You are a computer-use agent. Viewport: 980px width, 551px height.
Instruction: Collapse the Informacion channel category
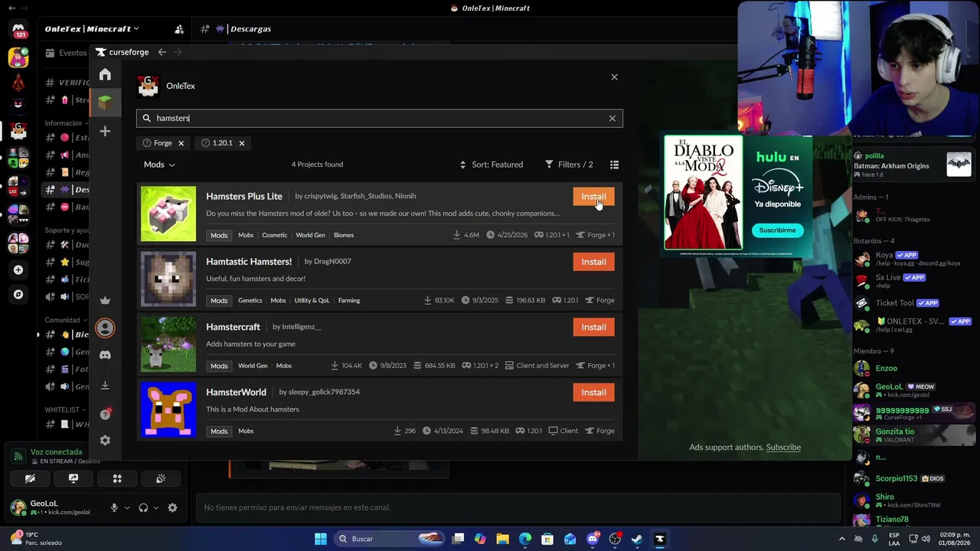(66, 123)
